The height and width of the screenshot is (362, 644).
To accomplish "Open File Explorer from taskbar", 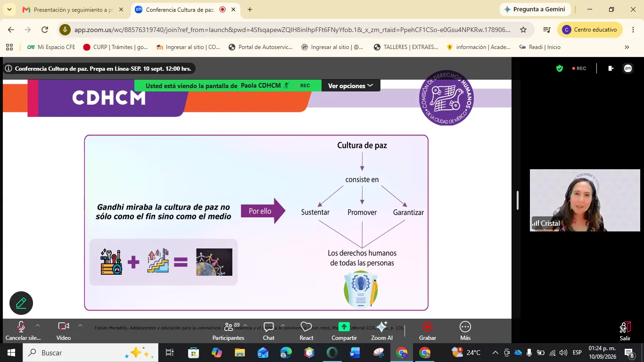I will click(x=240, y=353).
